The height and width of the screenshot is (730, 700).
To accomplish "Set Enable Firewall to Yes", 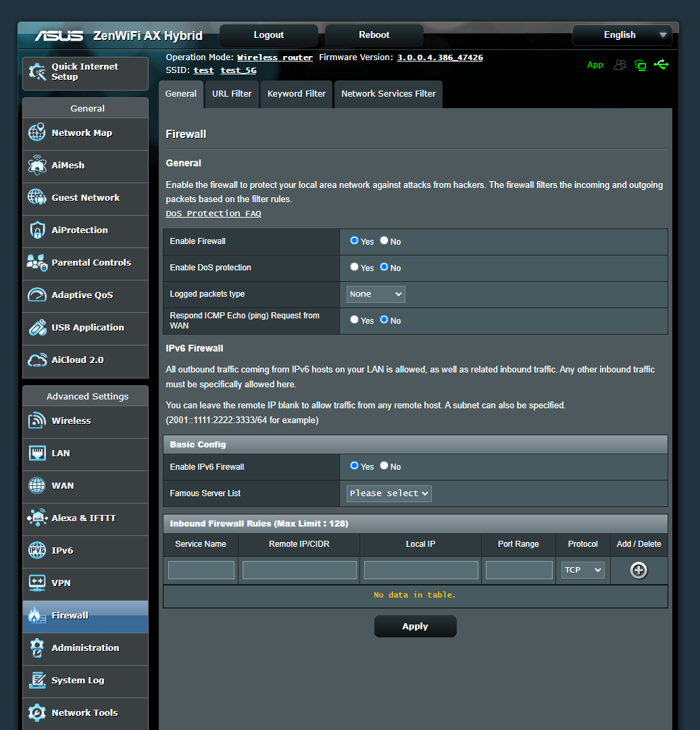I will click(x=354, y=241).
